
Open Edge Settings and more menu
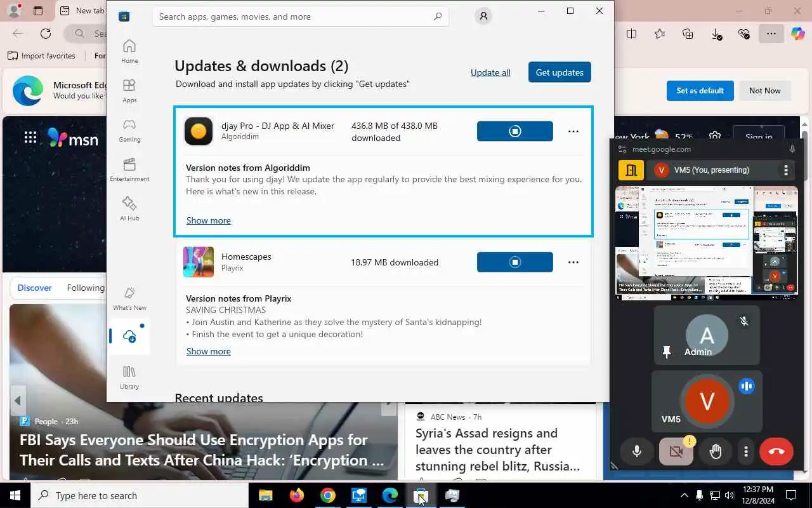coord(771,34)
